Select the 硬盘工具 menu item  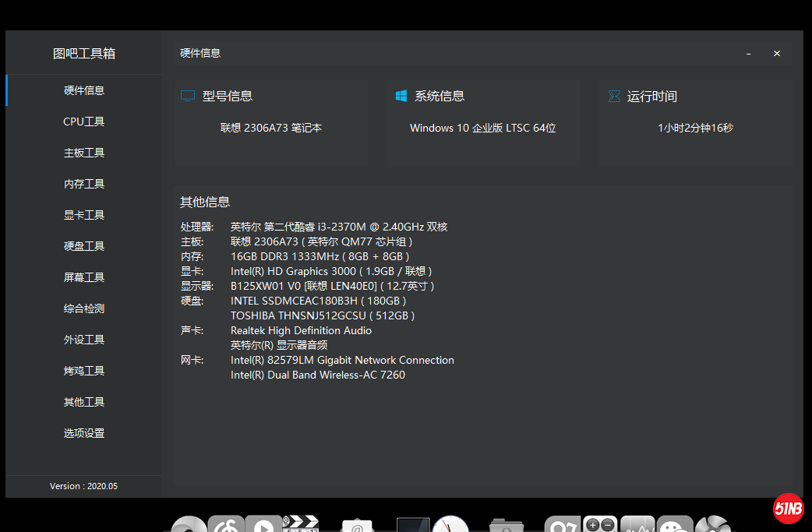[x=84, y=246]
